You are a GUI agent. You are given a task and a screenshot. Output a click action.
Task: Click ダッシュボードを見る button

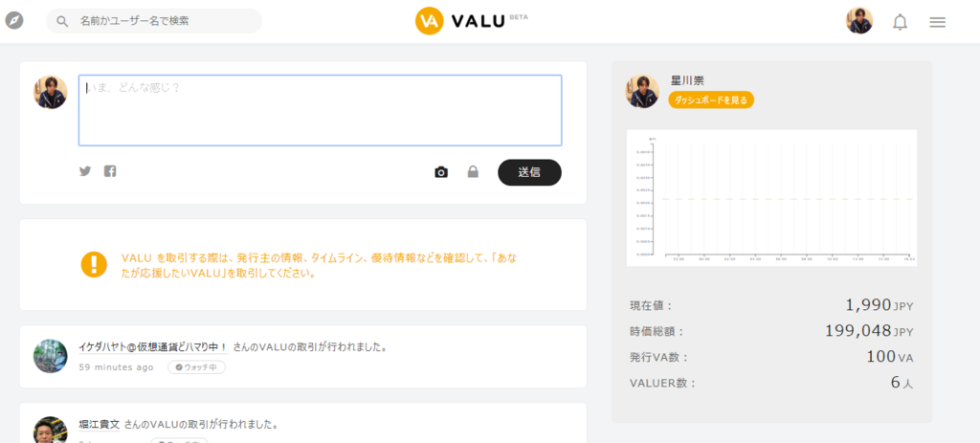(711, 100)
